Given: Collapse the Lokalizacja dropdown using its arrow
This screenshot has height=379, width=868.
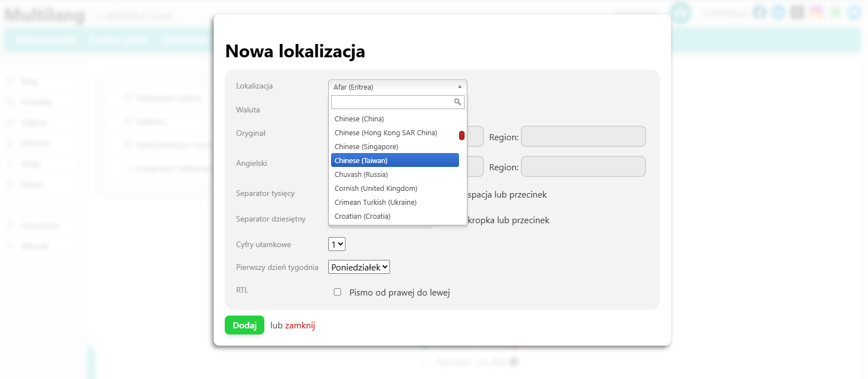Looking at the screenshot, I should tap(460, 86).
